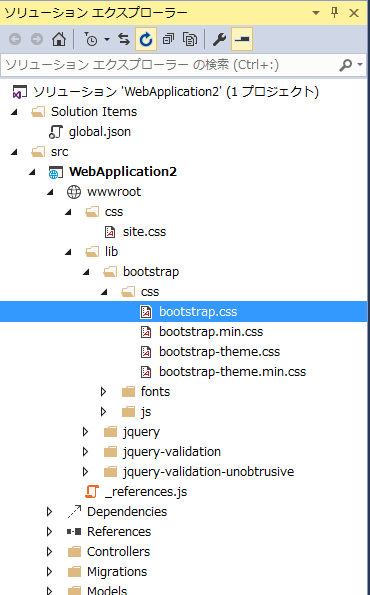Select the WebApplication2 project
The height and width of the screenshot is (595, 370).
pos(123,172)
